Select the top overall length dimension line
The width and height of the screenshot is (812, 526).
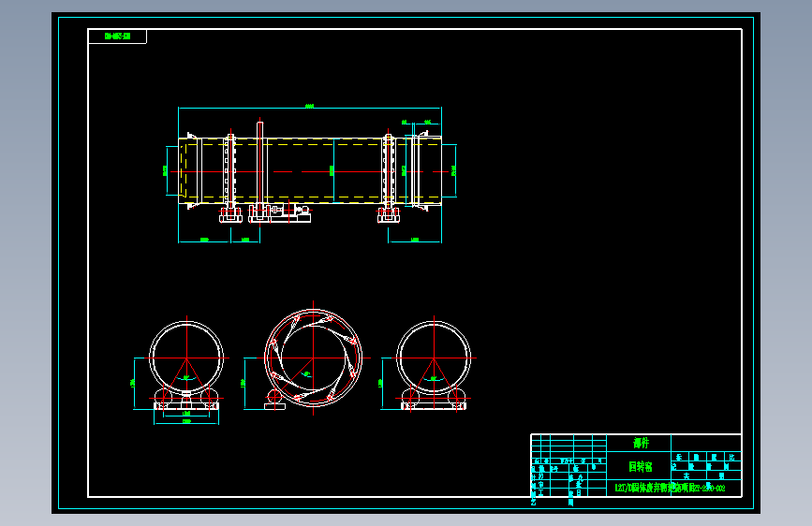pos(310,108)
